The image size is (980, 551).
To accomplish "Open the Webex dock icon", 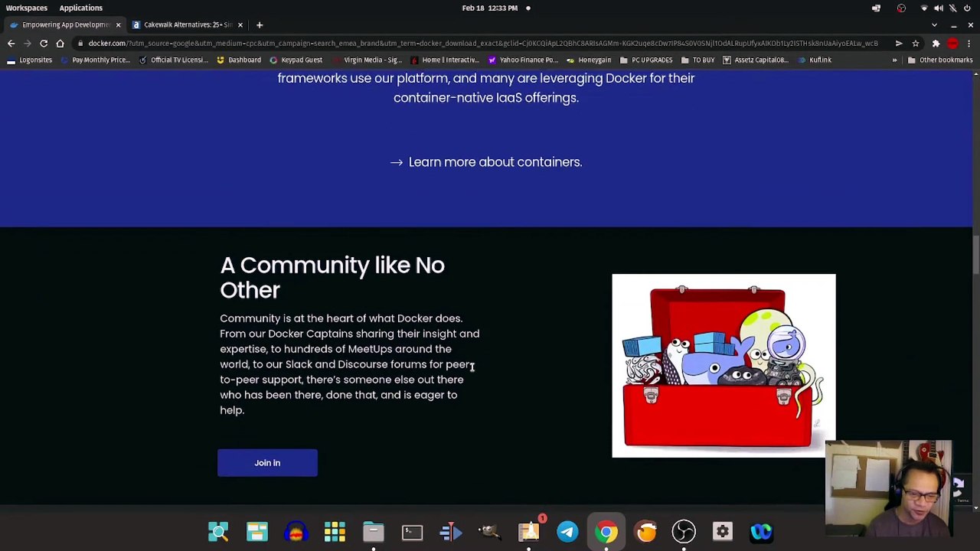I will click(x=762, y=531).
